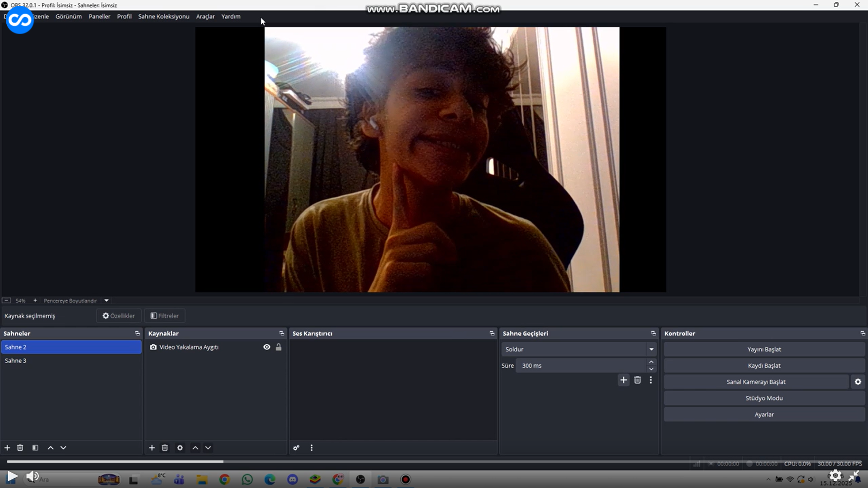Toggle Stüdyo Modu
The height and width of the screenshot is (488, 868).
coord(764,398)
